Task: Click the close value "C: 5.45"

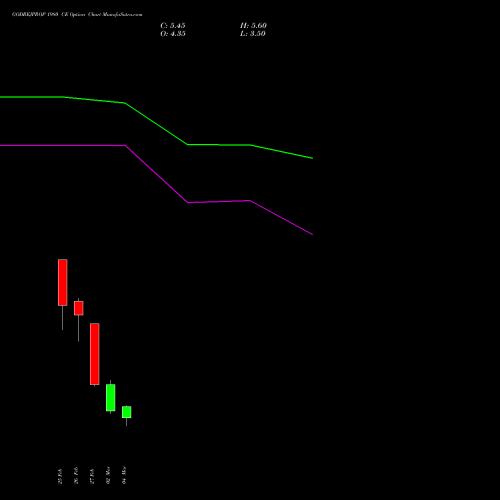Action: 173,26
